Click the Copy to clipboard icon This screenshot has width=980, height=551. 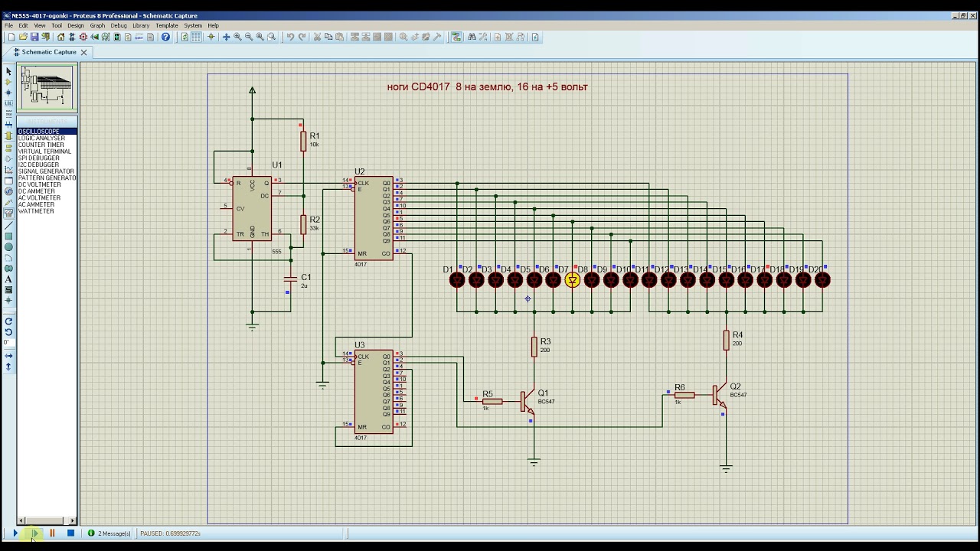328,37
